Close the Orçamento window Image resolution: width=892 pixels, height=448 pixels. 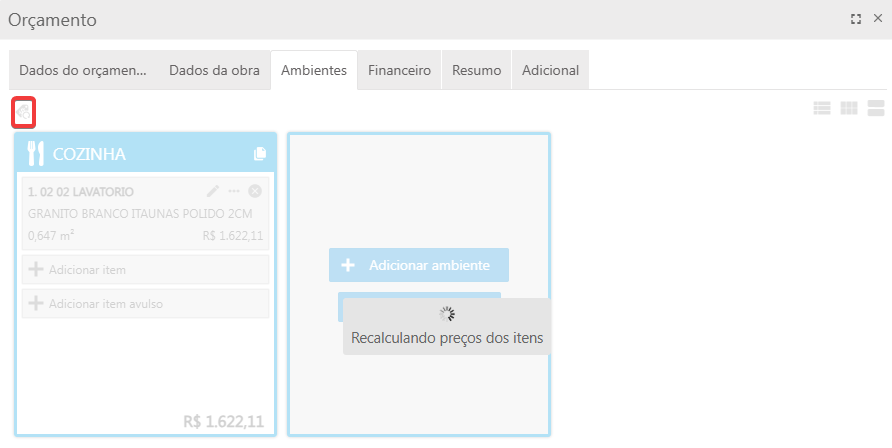[x=876, y=19]
